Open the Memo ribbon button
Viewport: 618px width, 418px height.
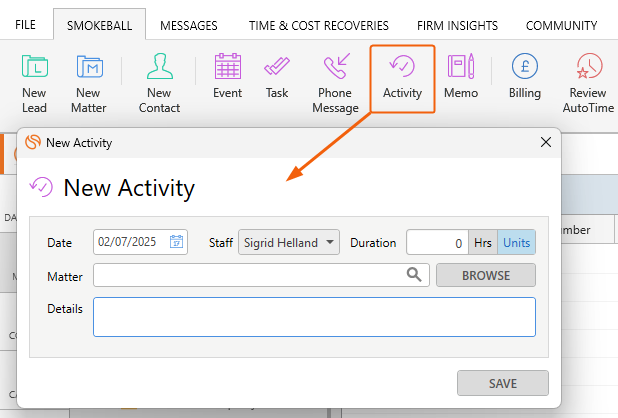(461, 76)
